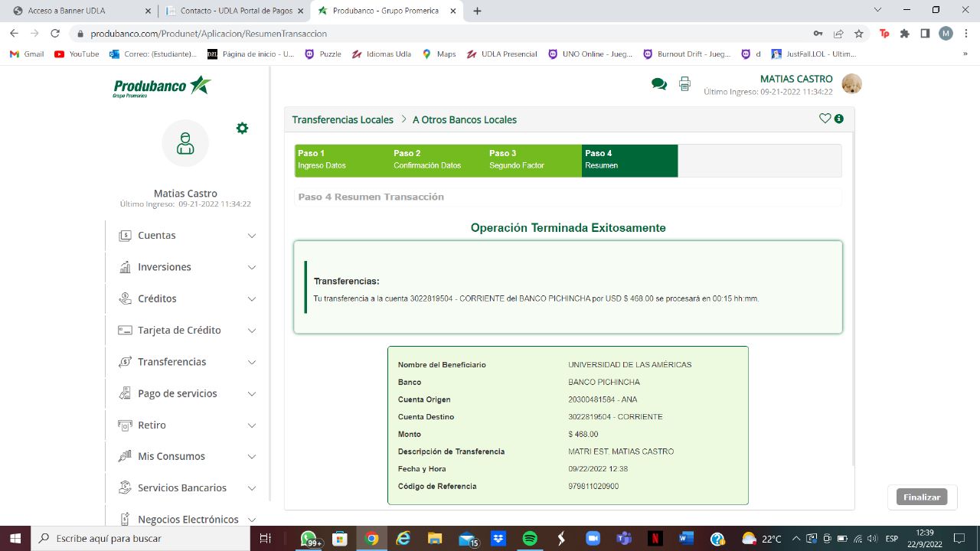Click the green information icon

(839, 119)
